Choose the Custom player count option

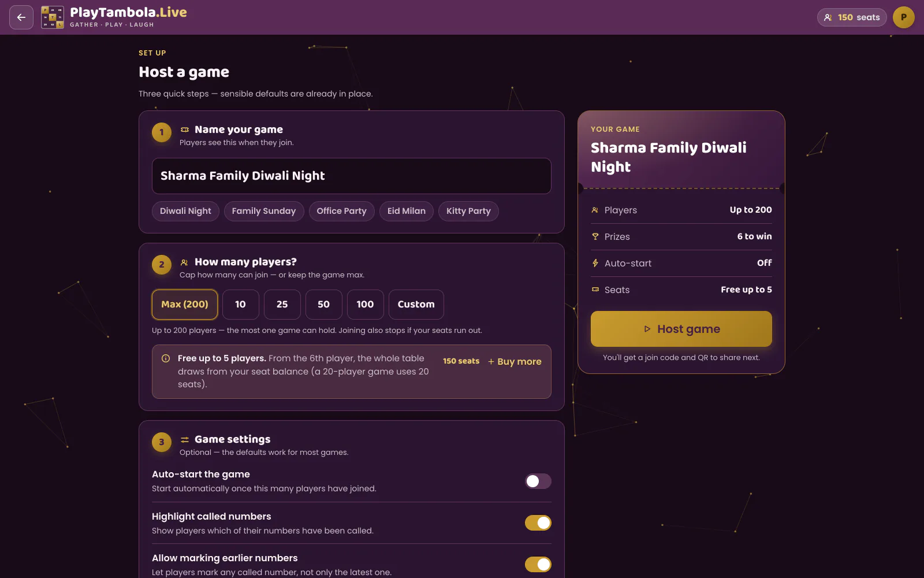point(416,305)
